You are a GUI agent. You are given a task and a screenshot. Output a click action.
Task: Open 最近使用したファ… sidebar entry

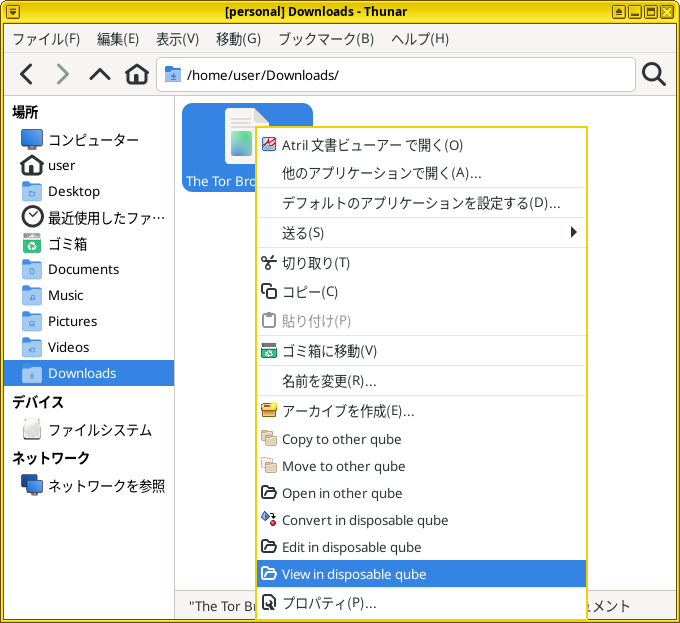tap(89, 217)
